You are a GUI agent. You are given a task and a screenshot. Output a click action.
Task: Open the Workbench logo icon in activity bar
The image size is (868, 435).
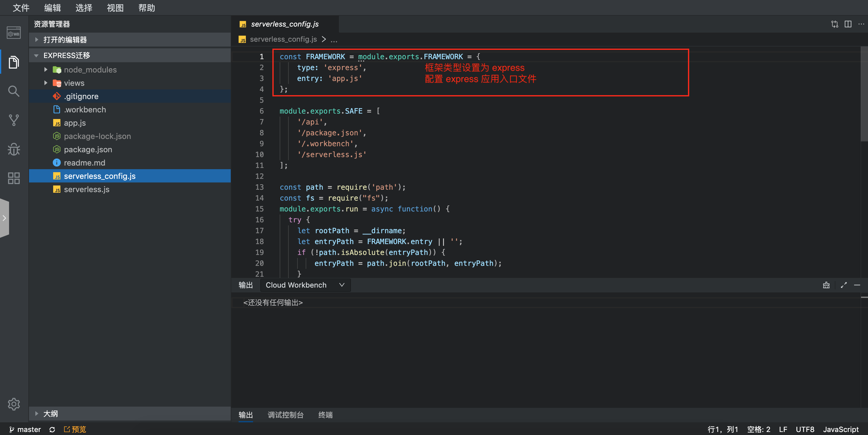coord(14,33)
